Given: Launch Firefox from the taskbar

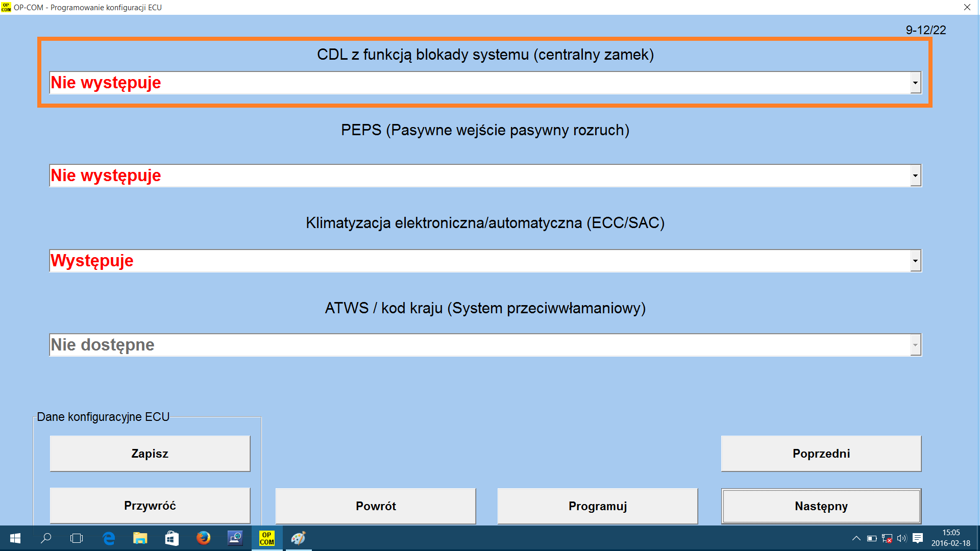Looking at the screenshot, I should [x=203, y=538].
